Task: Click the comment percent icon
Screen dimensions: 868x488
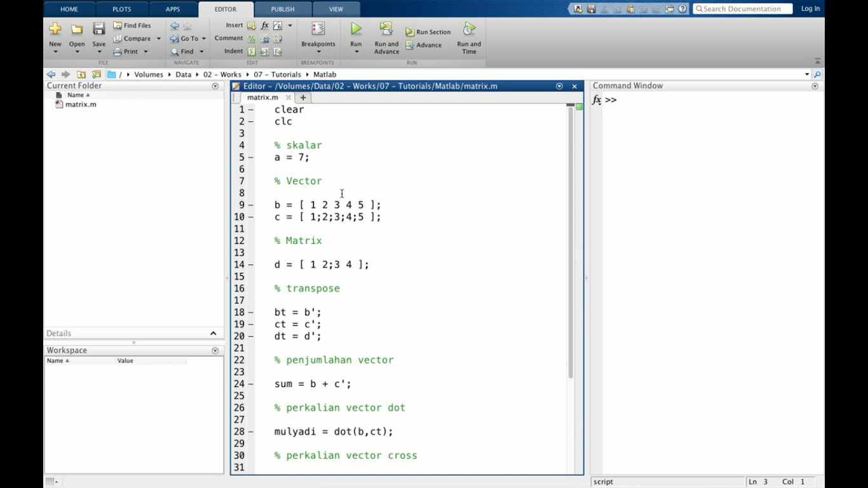Action: click(252, 39)
